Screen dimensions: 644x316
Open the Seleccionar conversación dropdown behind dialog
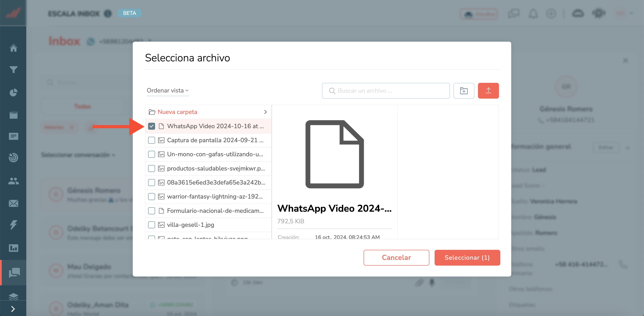click(x=78, y=155)
